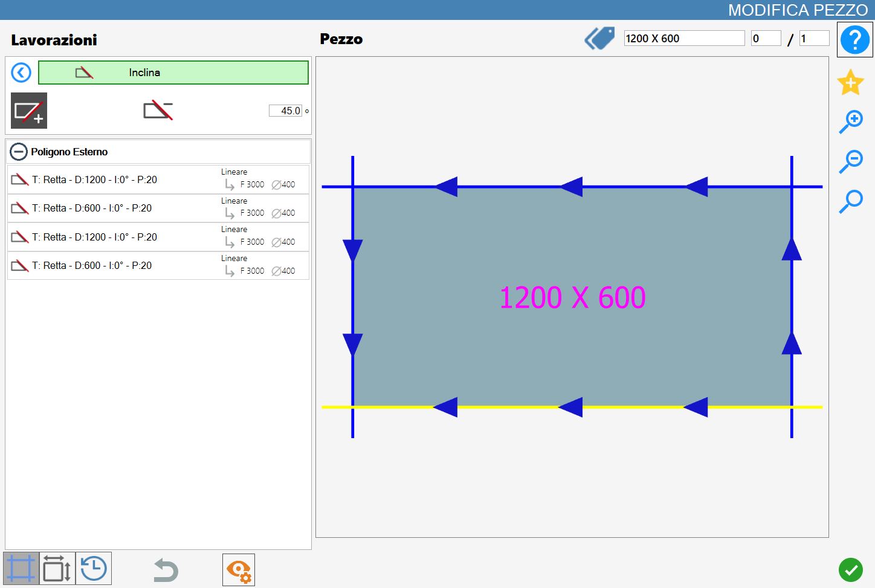This screenshot has width=875, height=588.
Task: Select first Retta D:1200 row
Action: [x=158, y=179]
